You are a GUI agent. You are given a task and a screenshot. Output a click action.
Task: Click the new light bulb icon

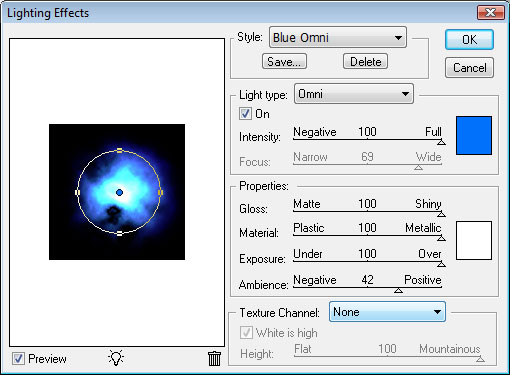point(116,358)
